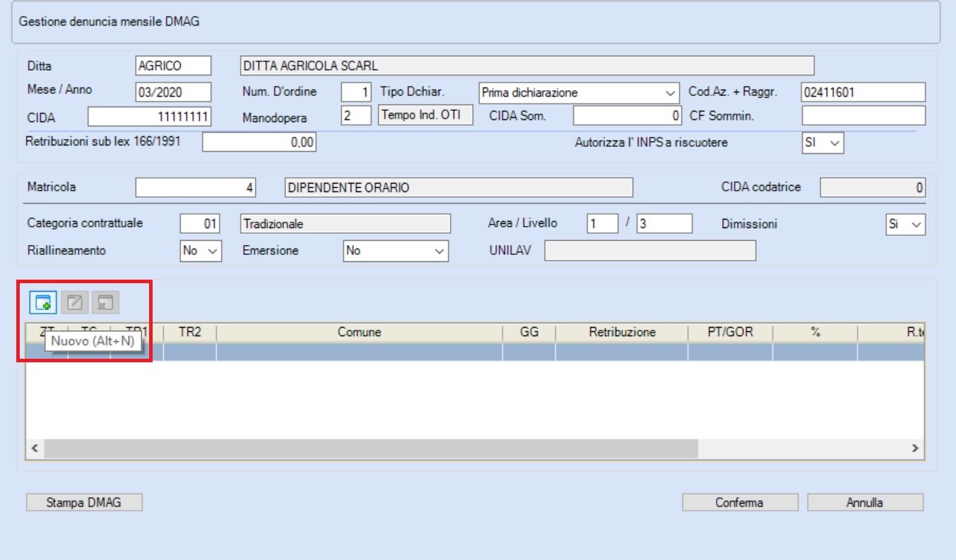Focus the Mese / Anno field
The image size is (956, 560).
[173, 93]
